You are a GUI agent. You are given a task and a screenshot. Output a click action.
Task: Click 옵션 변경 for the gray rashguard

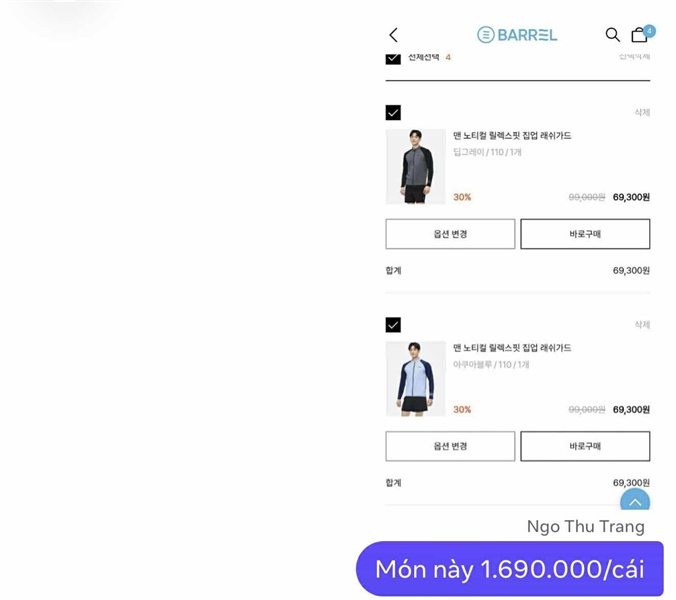(x=450, y=234)
